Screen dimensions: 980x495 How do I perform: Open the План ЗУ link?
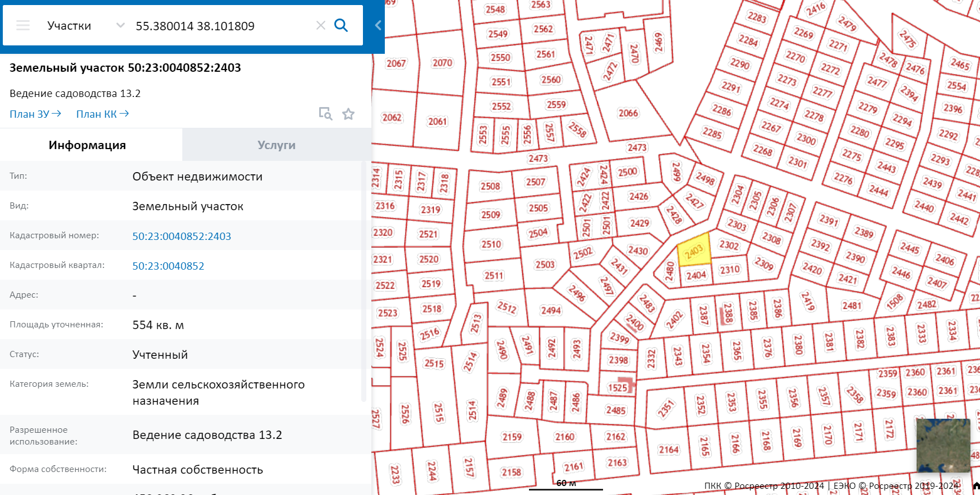[x=35, y=114]
